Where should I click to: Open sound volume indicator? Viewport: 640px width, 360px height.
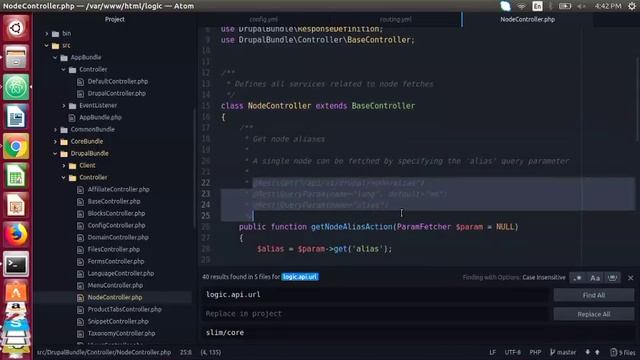click(581, 6)
